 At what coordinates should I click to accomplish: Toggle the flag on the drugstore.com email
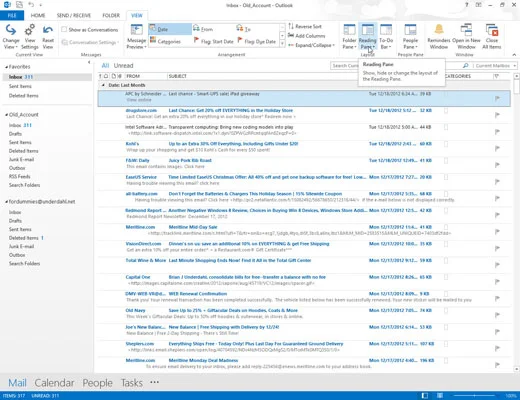[497, 115]
